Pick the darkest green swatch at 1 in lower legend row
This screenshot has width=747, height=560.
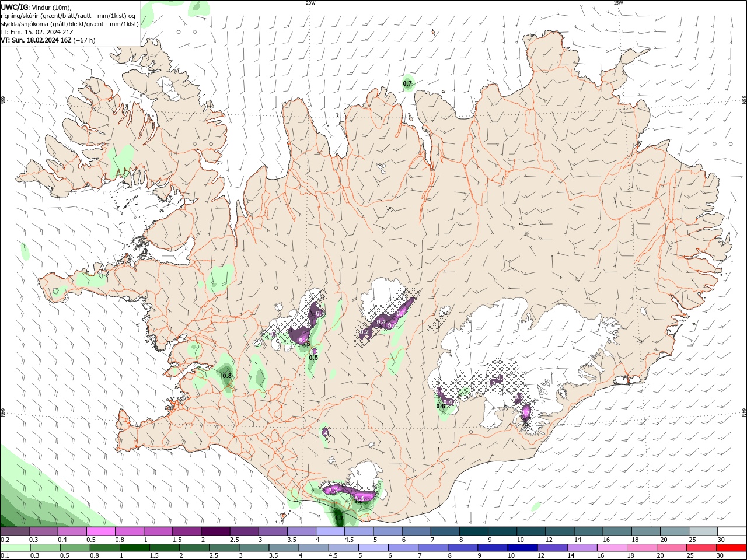135,548
